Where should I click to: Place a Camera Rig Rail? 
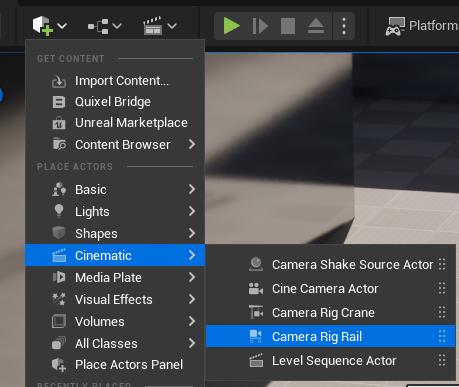tap(330, 336)
